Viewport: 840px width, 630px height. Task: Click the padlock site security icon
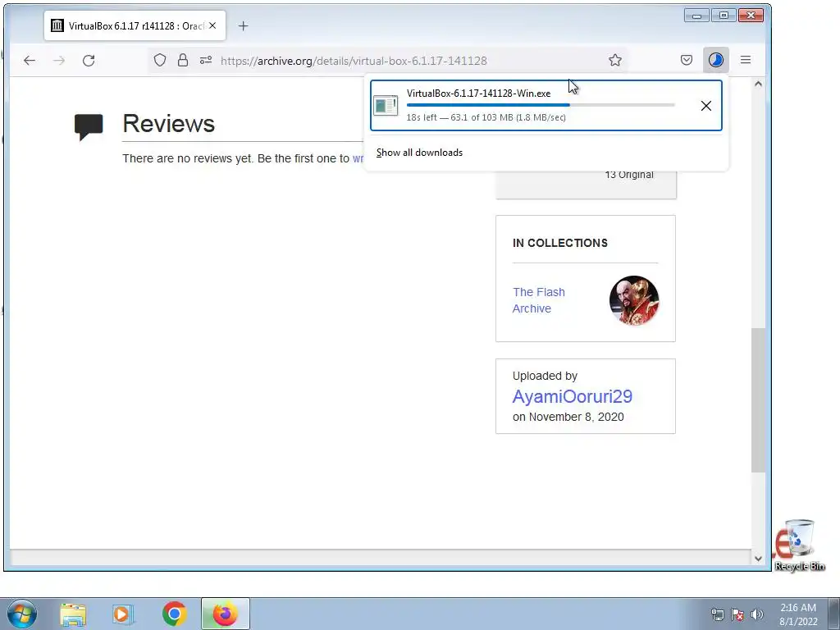(183, 60)
